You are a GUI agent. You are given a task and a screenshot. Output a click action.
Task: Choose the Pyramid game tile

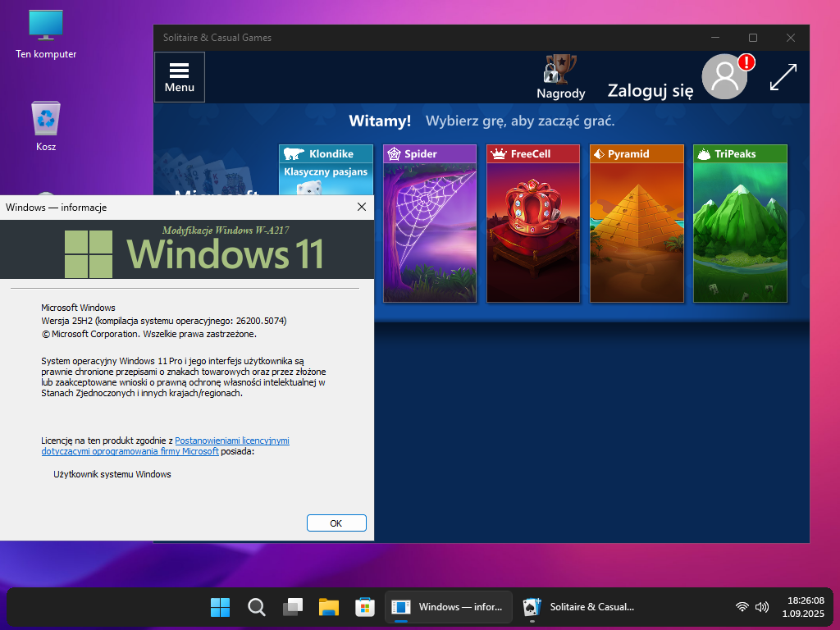click(x=637, y=223)
